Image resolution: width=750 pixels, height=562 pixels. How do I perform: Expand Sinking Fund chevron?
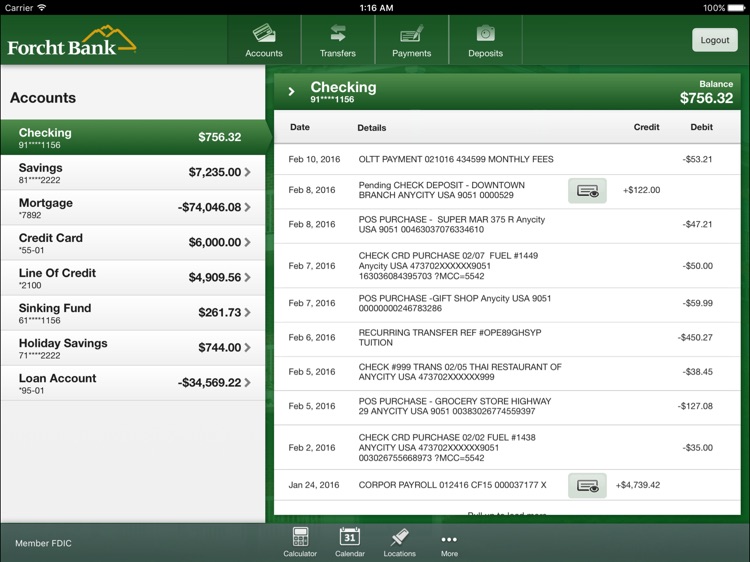click(x=247, y=312)
